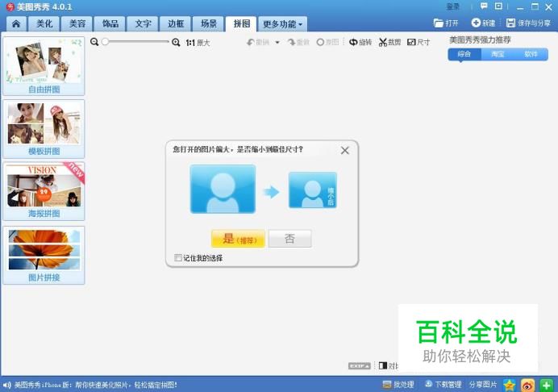This screenshot has height=392, width=558.
Task: Open the 海报拼图 collage option
Action: point(44,191)
